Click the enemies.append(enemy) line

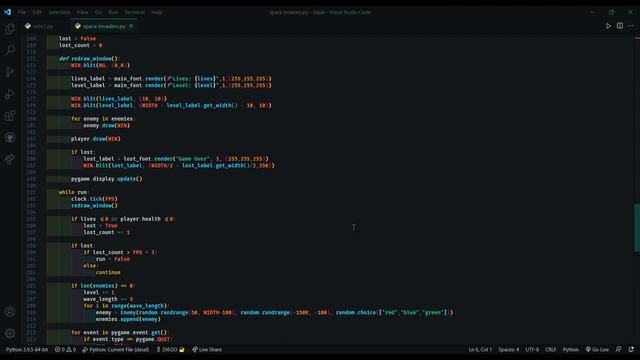(x=128, y=319)
